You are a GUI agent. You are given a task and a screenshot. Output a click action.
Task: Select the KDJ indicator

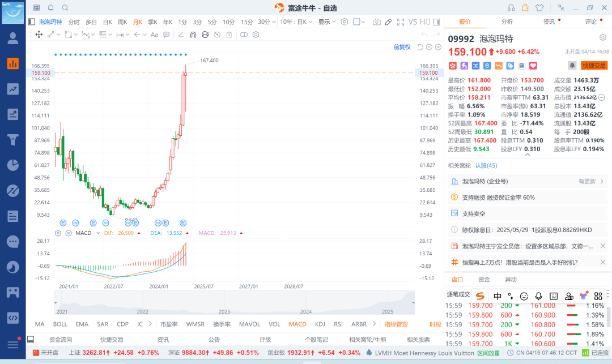point(320,324)
